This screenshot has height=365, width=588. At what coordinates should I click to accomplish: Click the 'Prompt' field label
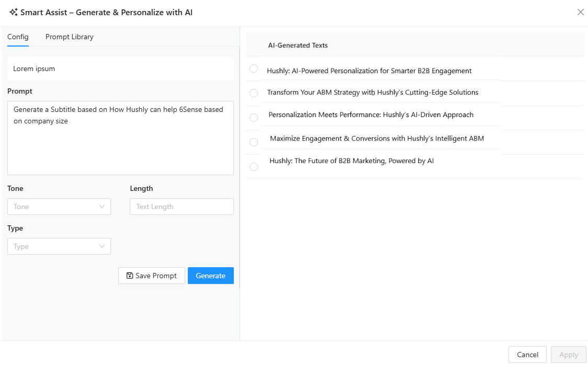20,91
